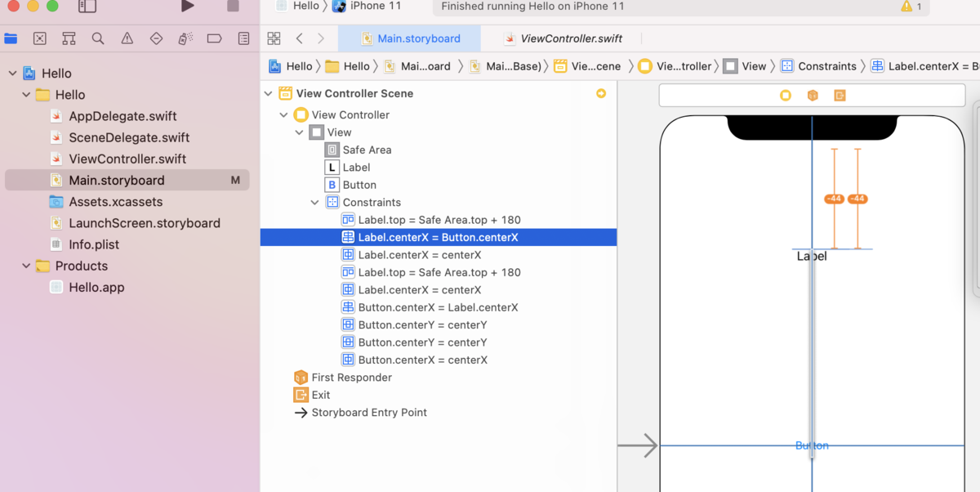Collapse the Hello project root
980x492 pixels.
pos(12,74)
